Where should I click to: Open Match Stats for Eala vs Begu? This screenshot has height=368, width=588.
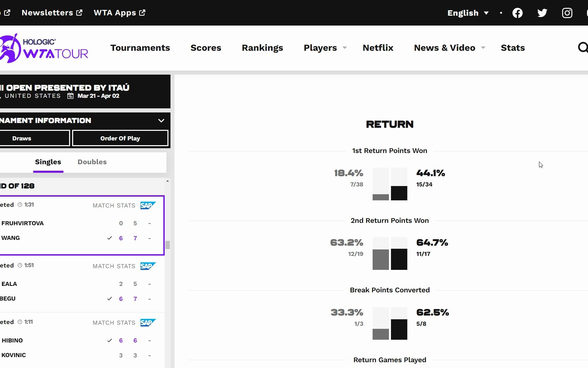(x=114, y=266)
